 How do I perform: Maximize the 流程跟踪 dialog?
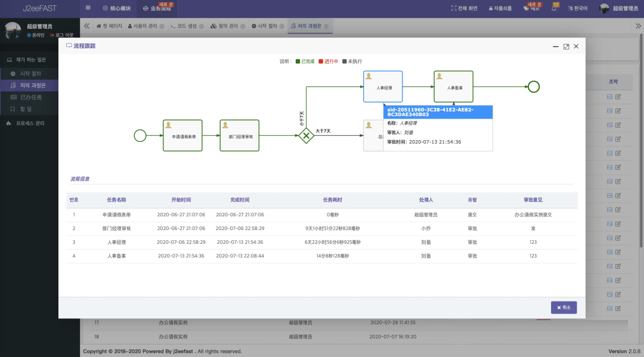566,46
